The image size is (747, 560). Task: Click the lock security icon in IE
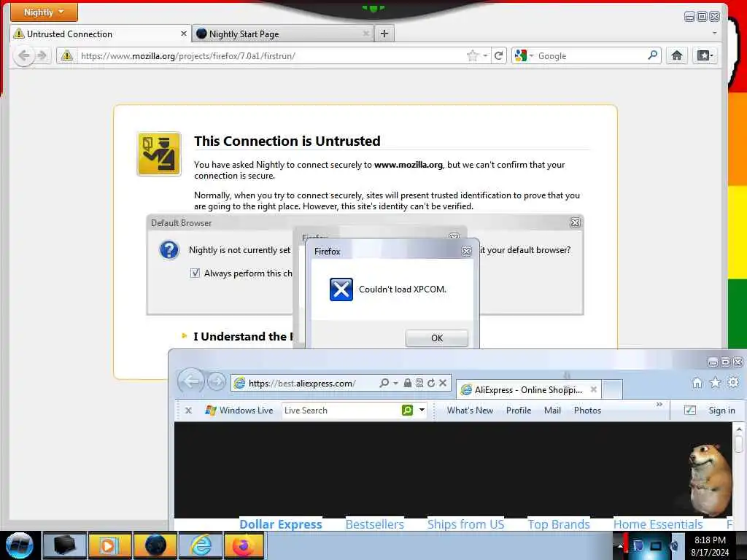coord(407,383)
